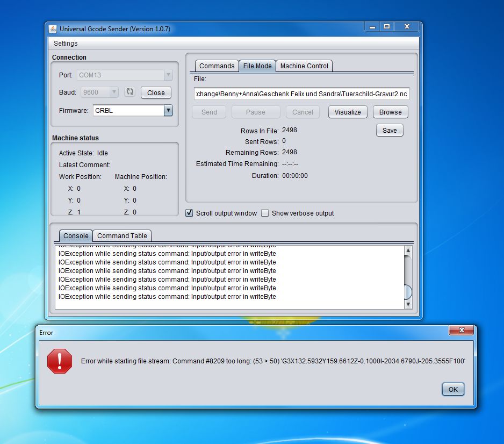Viewport: 504px width, 444px height.
Task: Click the console scrollbar thumb
Action: click(408, 292)
